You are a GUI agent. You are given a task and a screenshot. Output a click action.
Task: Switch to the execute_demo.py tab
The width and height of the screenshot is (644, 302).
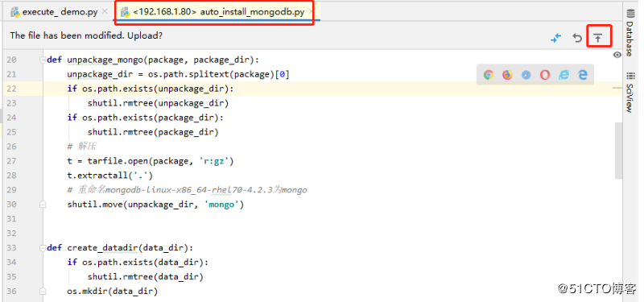[60, 12]
